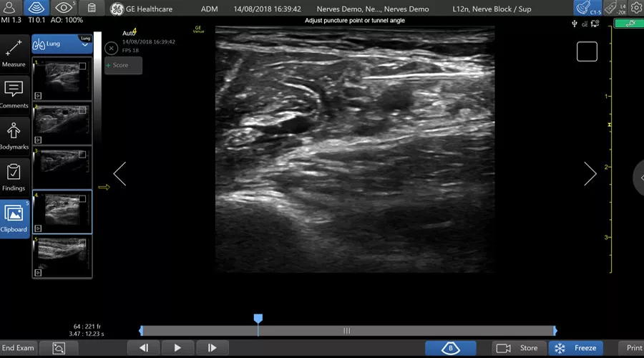Click the ultrasound probe scan icon
644x358 pixels.
[36, 8]
